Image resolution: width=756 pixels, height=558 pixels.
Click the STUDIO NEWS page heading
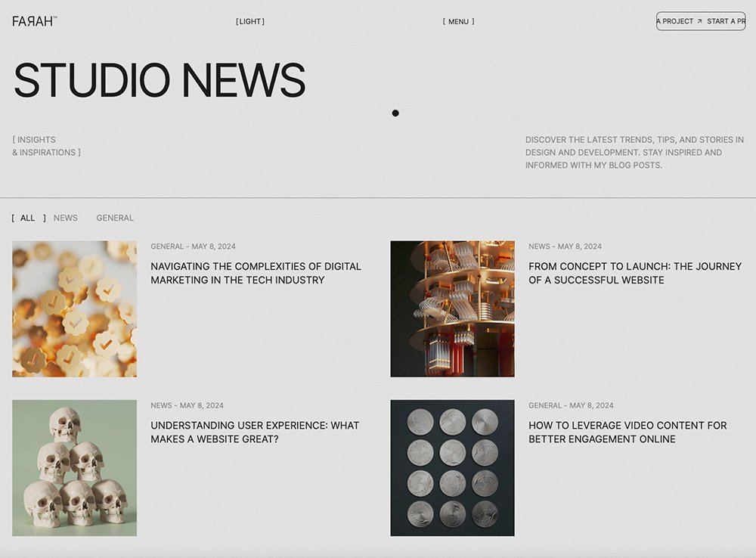160,80
